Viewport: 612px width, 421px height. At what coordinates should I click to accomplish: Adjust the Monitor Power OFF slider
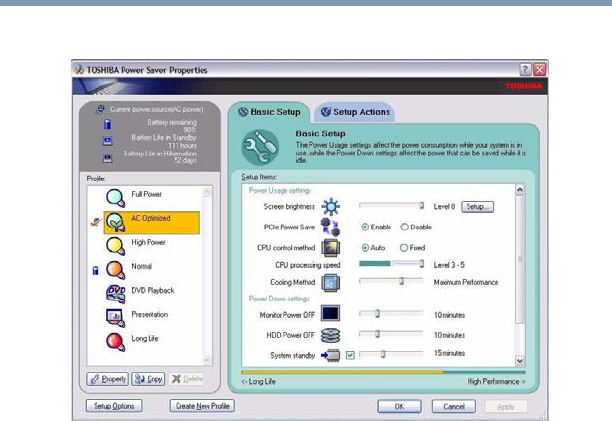(x=391, y=313)
